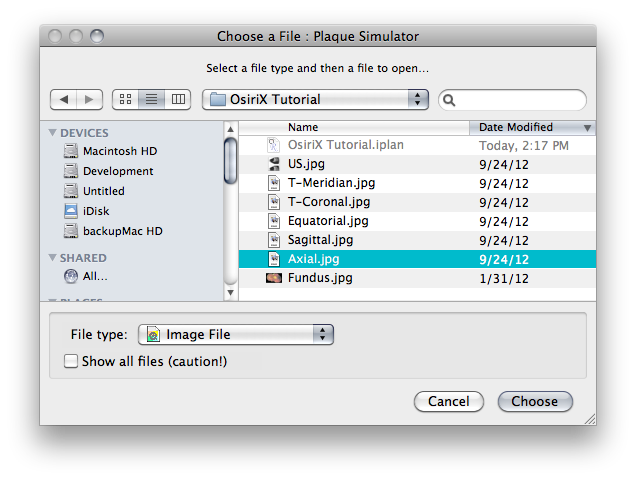
Task: Go back with the left arrow
Action: pos(64,99)
